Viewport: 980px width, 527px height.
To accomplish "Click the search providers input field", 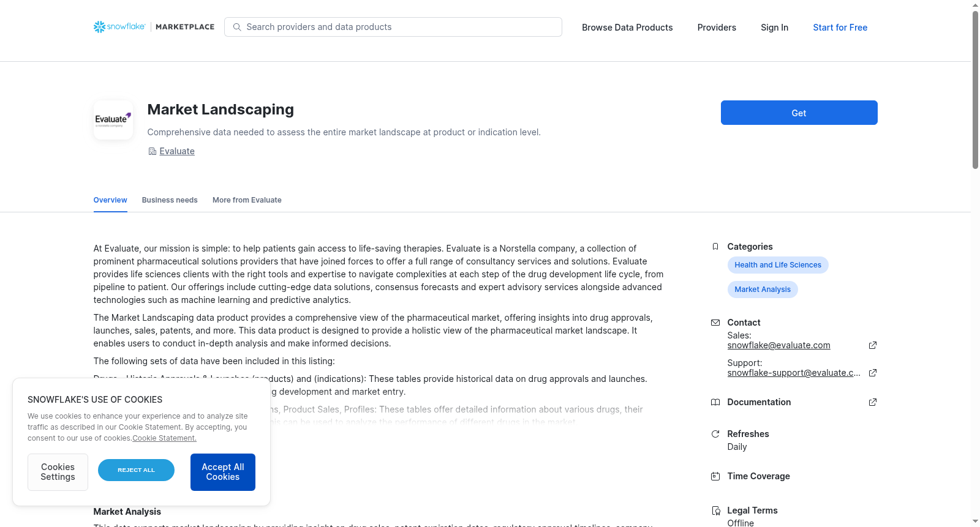I will click(x=393, y=27).
